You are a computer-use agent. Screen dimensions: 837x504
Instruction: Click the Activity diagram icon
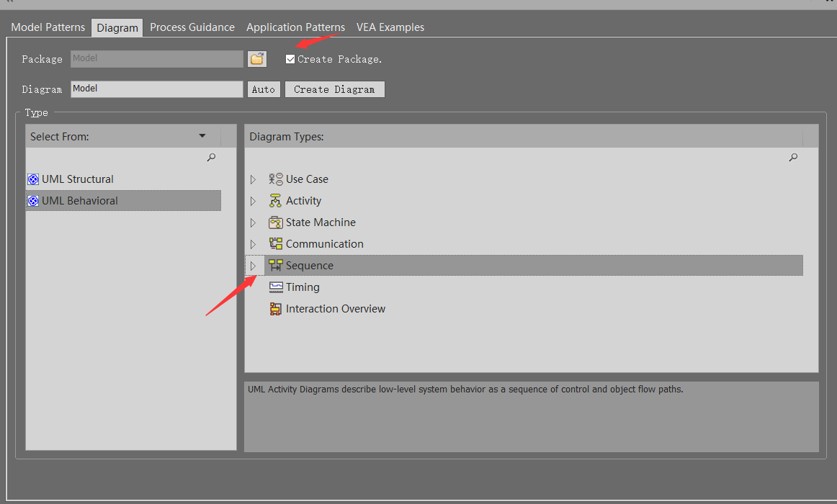(x=276, y=200)
